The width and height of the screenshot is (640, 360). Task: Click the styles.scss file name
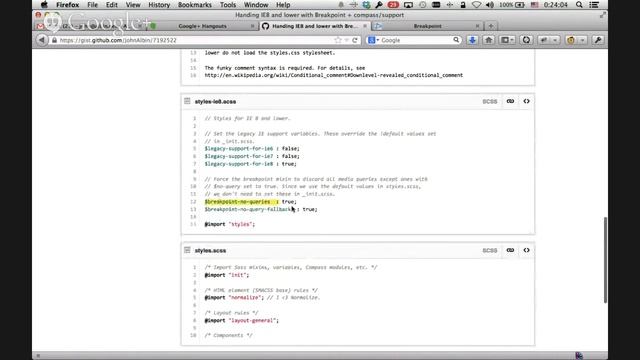tap(210, 251)
